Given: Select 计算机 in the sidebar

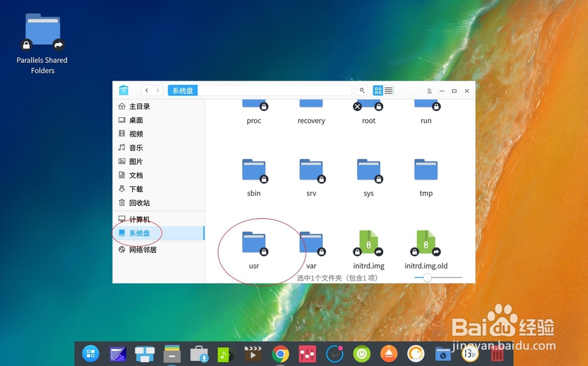Looking at the screenshot, I should 137,219.
